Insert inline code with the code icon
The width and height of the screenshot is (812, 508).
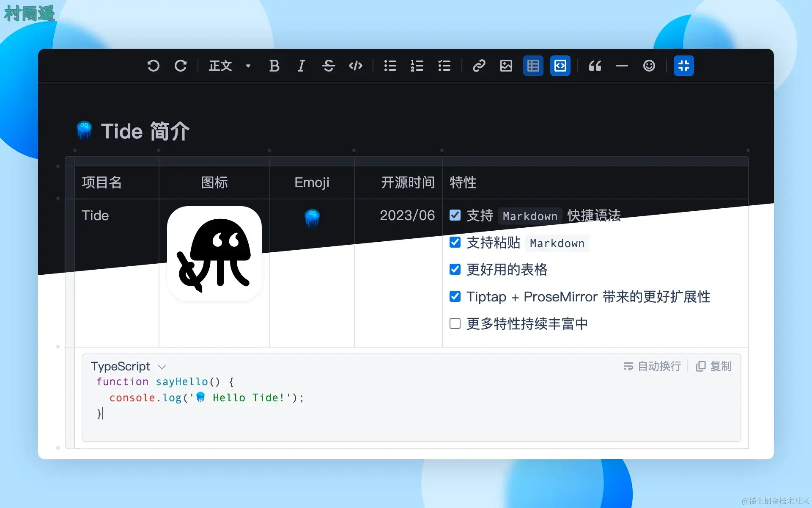(355, 66)
